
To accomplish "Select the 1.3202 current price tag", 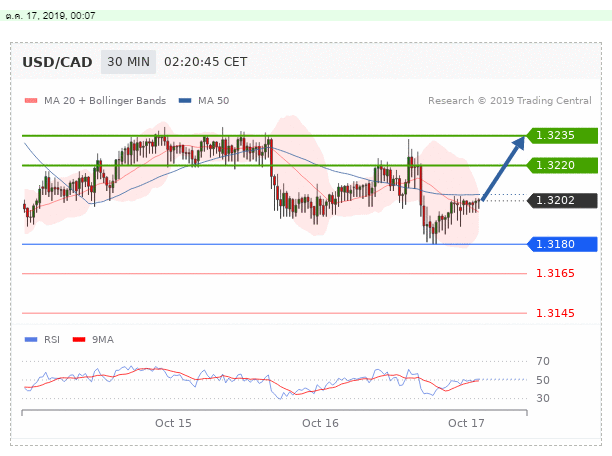I will point(562,201).
